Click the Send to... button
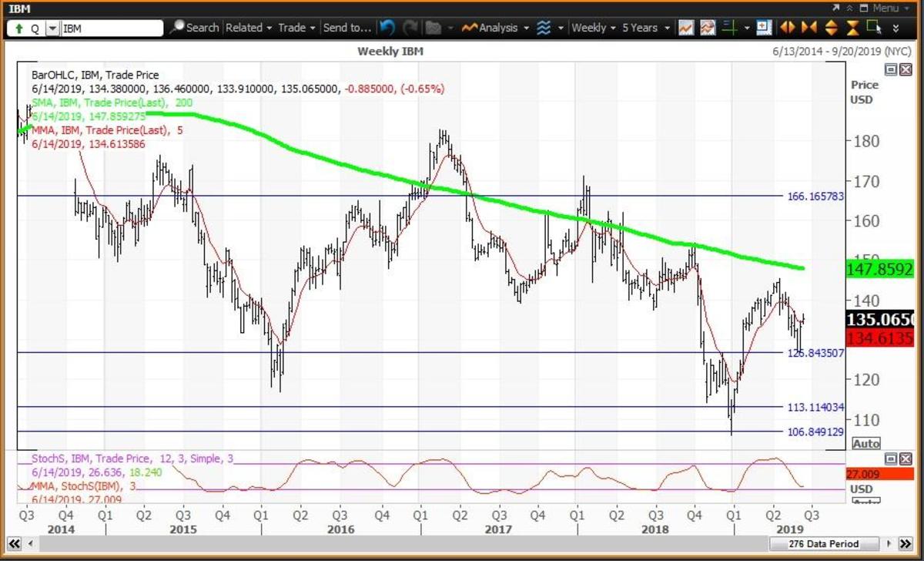Image resolution: width=924 pixels, height=561 pixels. pyautogui.click(x=346, y=28)
